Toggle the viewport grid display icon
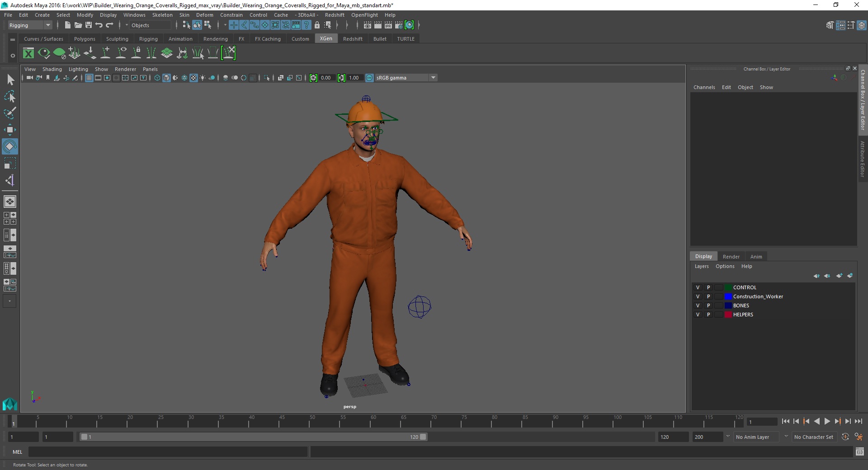Viewport: 868px width, 470px height. (89, 78)
